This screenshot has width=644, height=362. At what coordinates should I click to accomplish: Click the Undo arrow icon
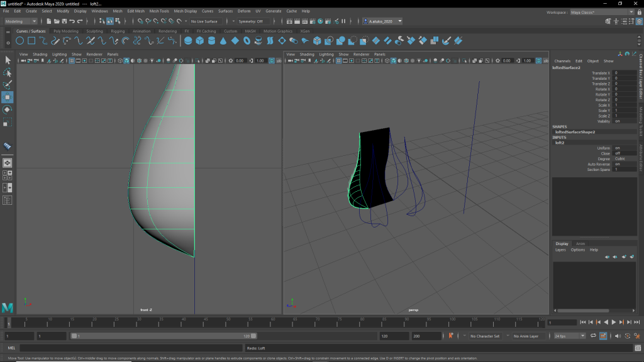pyautogui.click(x=72, y=21)
